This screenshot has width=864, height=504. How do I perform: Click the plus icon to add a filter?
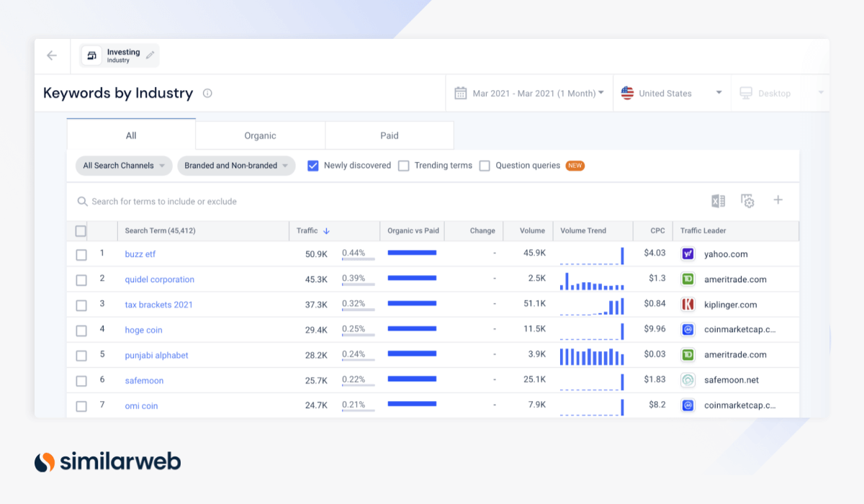pyautogui.click(x=778, y=200)
